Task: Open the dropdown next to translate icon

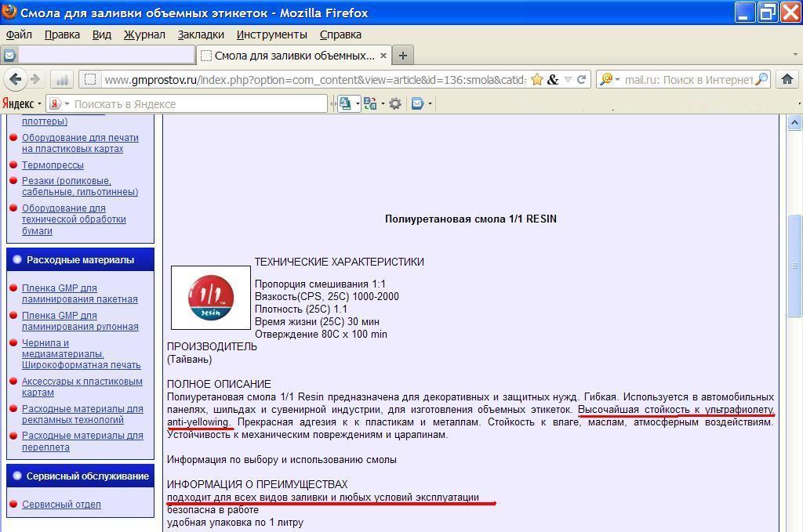Action: click(x=358, y=104)
